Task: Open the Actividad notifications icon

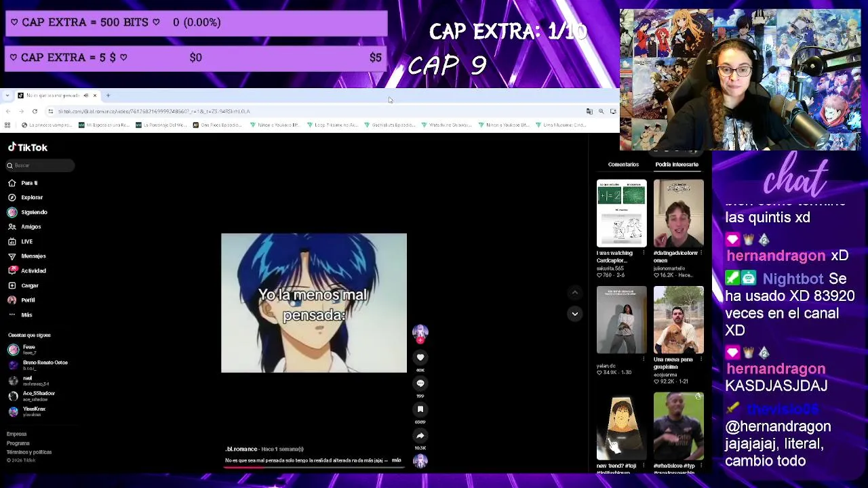Action: coord(12,270)
